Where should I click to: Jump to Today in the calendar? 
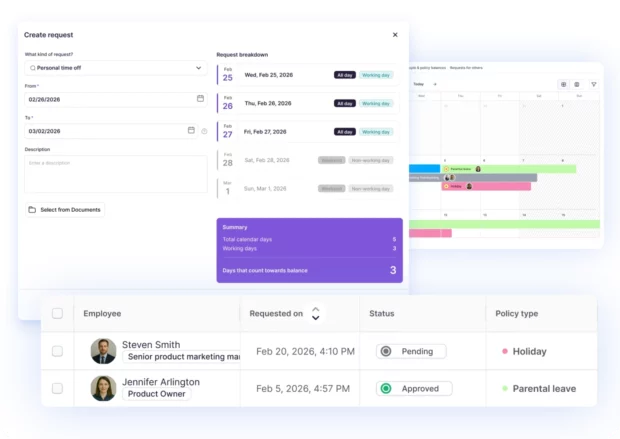[x=418, y=84]
